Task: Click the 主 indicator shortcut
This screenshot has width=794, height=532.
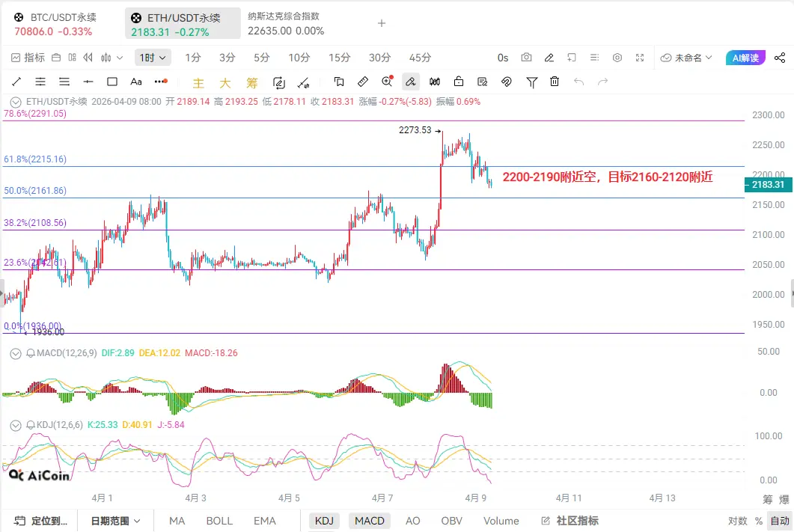Action: [198, 82]
